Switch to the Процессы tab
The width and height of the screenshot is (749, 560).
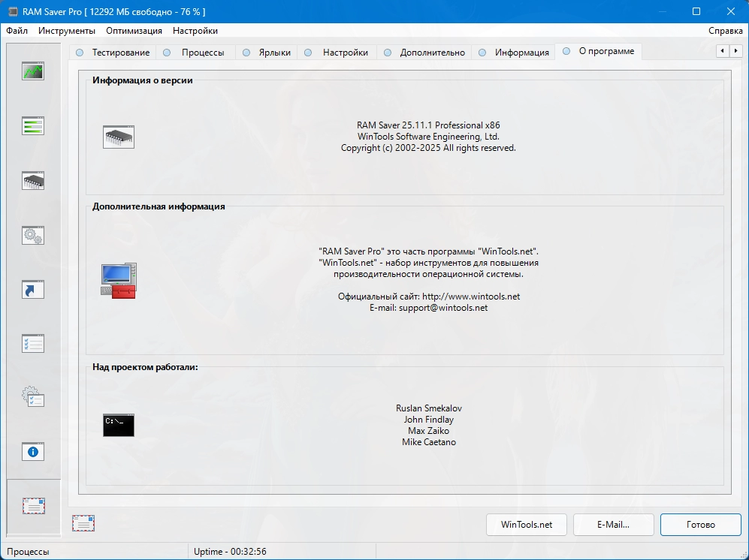point(194,53)
